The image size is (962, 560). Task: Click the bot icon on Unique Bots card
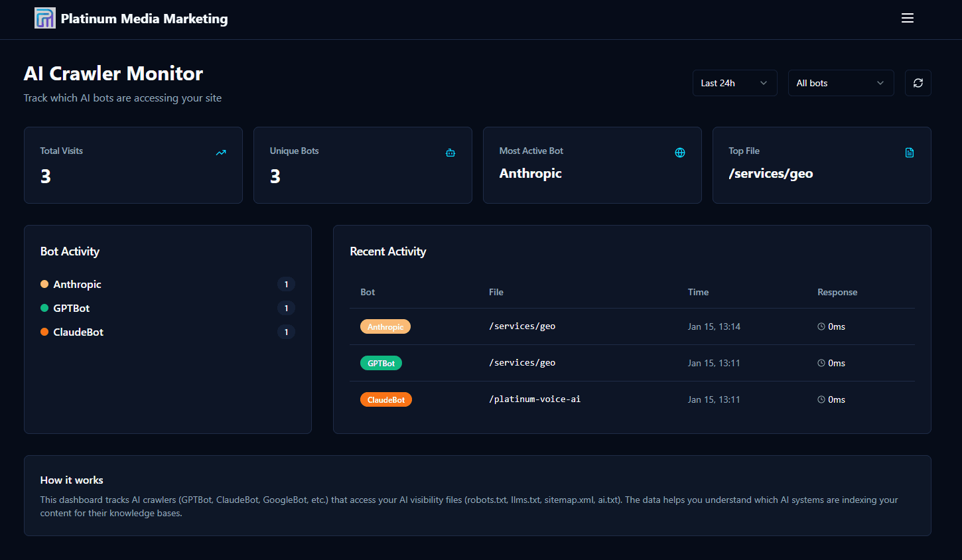[450, 152]
